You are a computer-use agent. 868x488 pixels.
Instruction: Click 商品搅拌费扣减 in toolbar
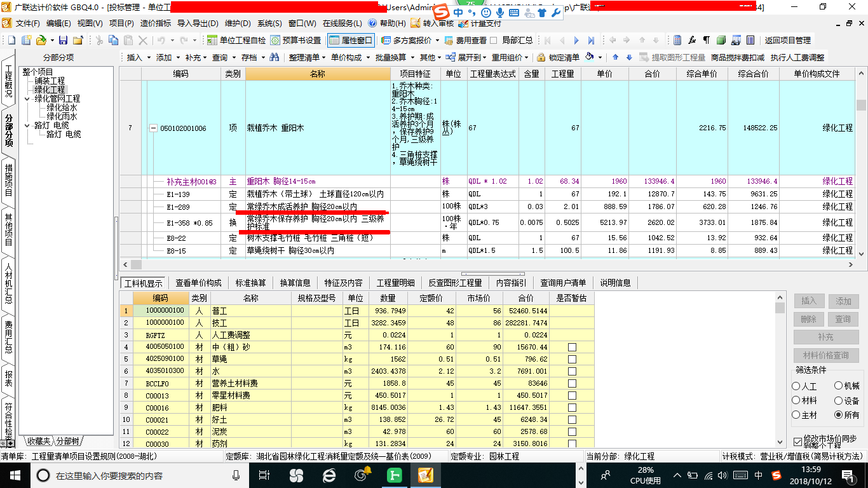click(737, 57)
